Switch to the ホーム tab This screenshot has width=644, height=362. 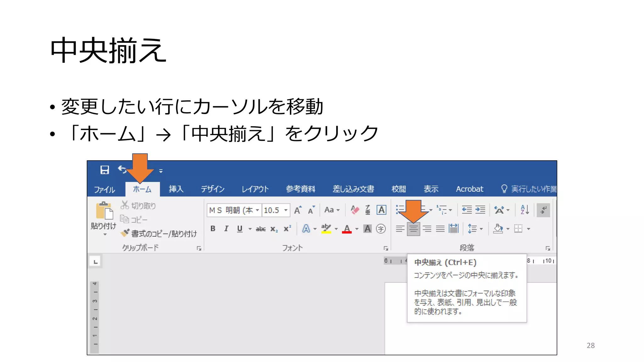point(142,189)
